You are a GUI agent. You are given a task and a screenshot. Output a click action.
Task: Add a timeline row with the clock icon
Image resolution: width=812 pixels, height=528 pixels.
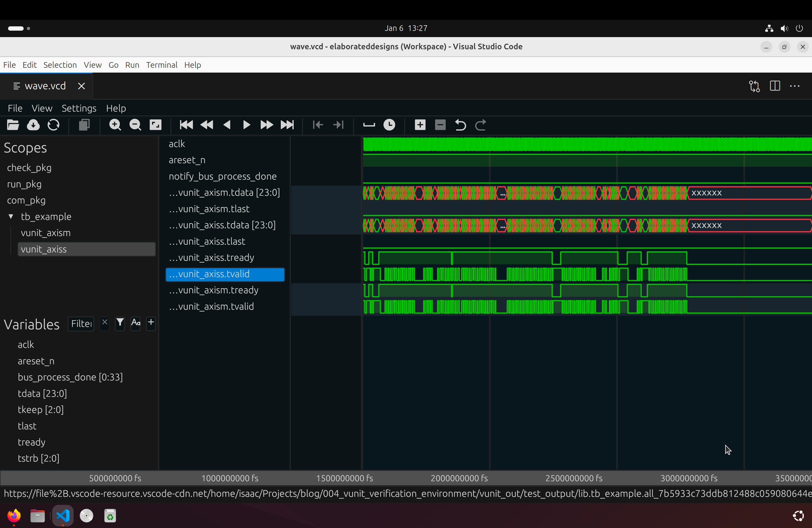coord(389,125)
